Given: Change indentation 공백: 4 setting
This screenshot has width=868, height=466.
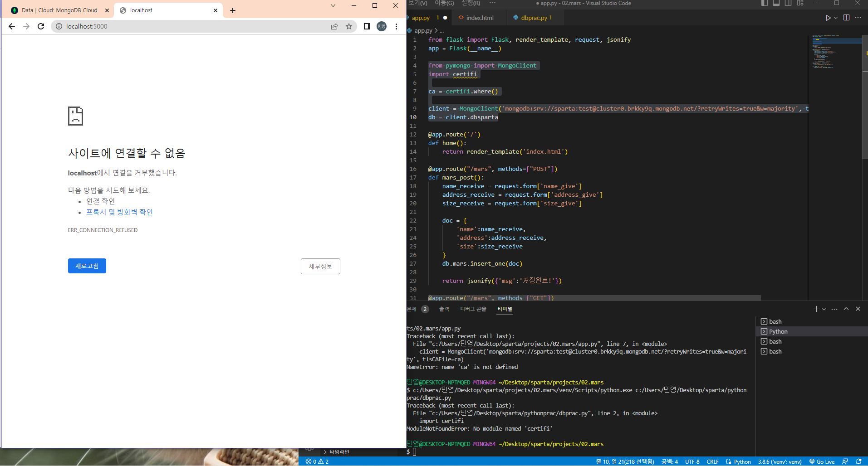Looking at the screenshot, I should (x=669, y=461).
